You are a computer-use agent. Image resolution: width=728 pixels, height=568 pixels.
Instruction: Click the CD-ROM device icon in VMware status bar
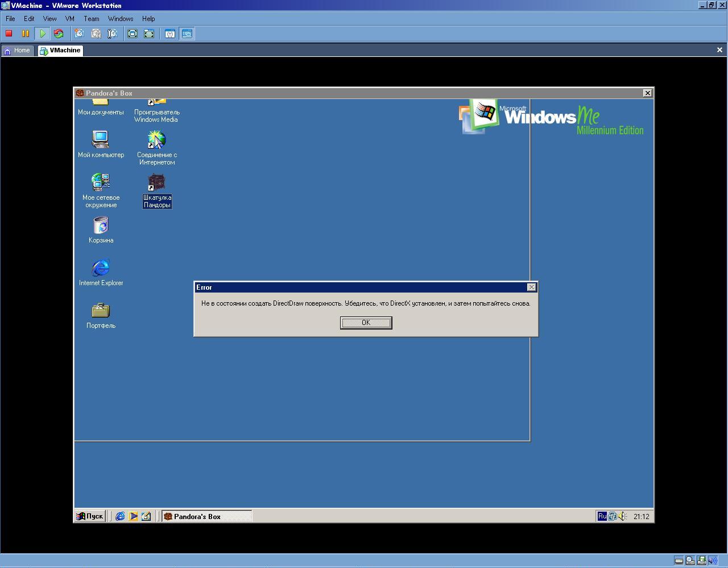(690, 561)
